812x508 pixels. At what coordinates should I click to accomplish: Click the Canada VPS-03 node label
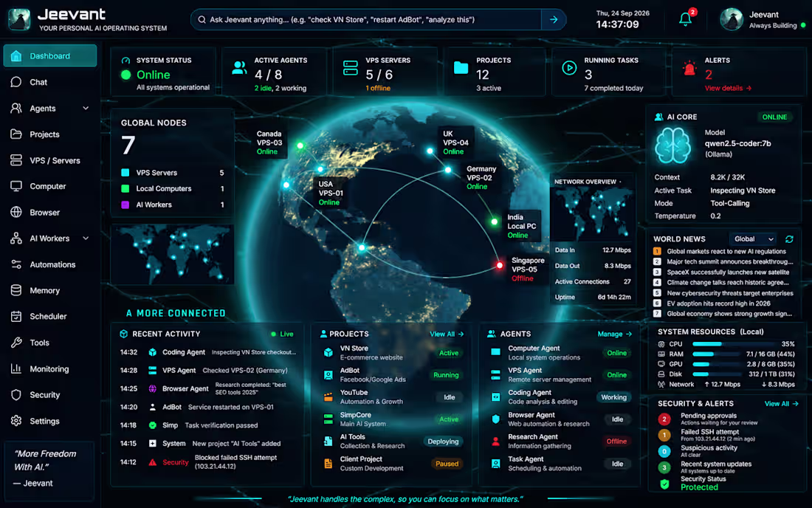pos(269,143)
